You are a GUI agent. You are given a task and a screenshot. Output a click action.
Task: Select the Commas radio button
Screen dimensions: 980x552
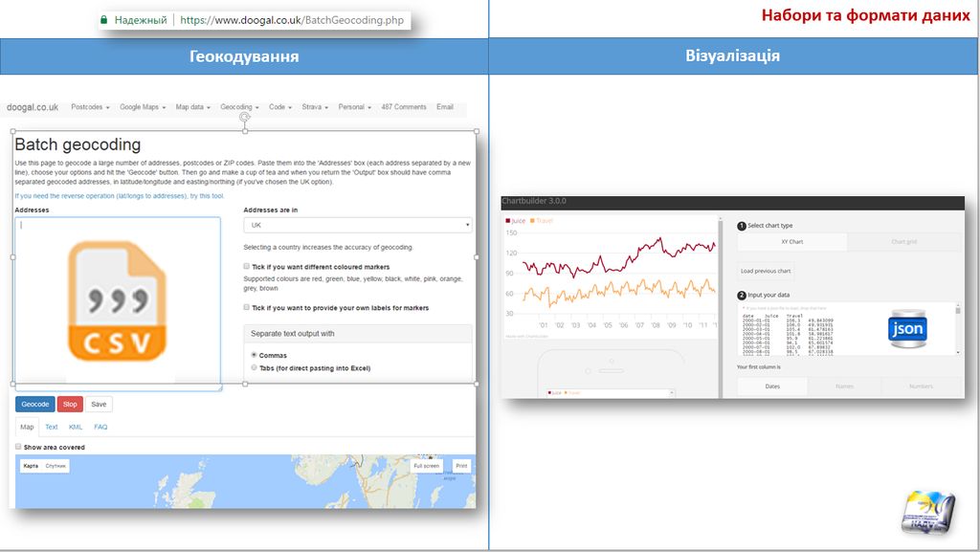pyautogui.click(x=254, y=355)
